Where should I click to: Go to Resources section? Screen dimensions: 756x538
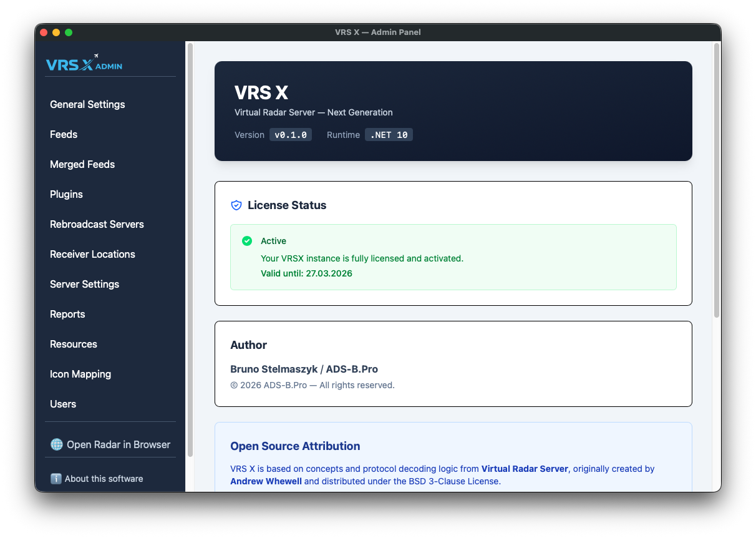[74, 344]
